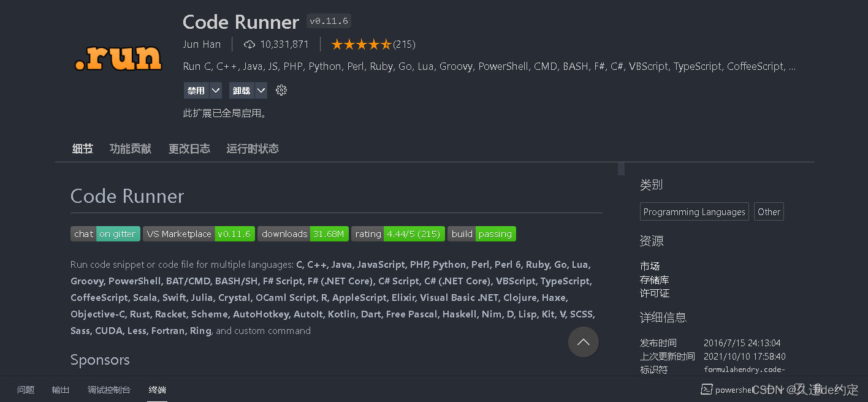Click the downloads 31.68M badge
The width and height of the screenshot is (868, 402).
pyautogui.click(x=303, y=233)
